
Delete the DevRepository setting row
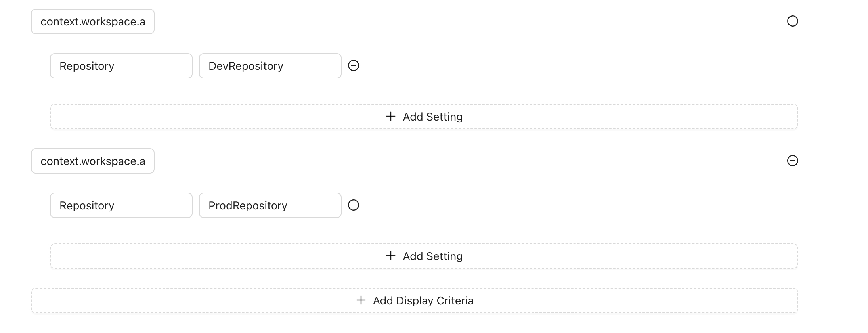click(x=354, y=65)
